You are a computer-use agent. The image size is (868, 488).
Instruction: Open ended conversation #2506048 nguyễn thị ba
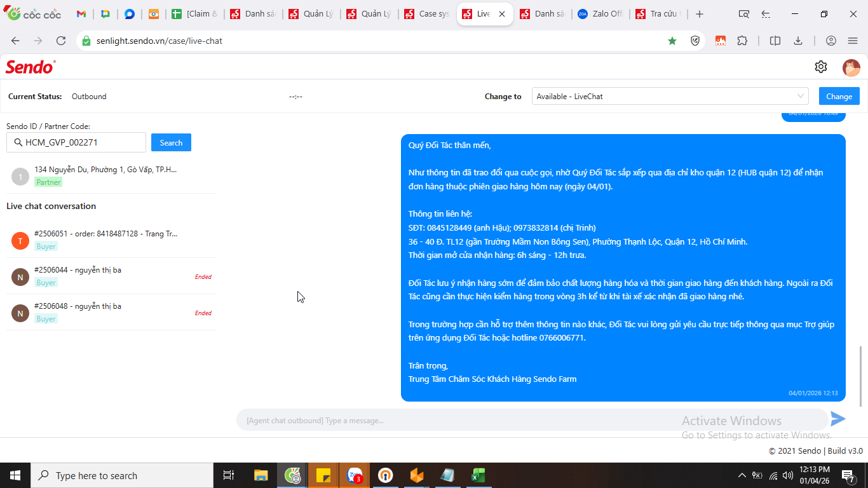[x=111, y=313]
